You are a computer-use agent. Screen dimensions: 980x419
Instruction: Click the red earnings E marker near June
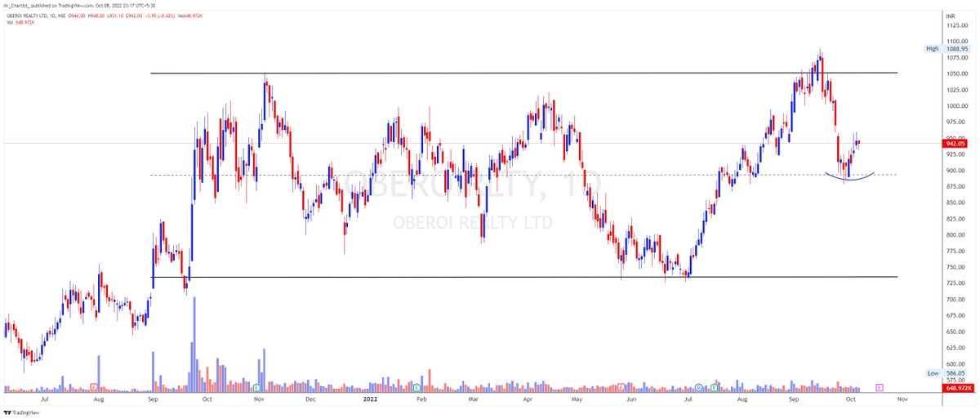622,386
